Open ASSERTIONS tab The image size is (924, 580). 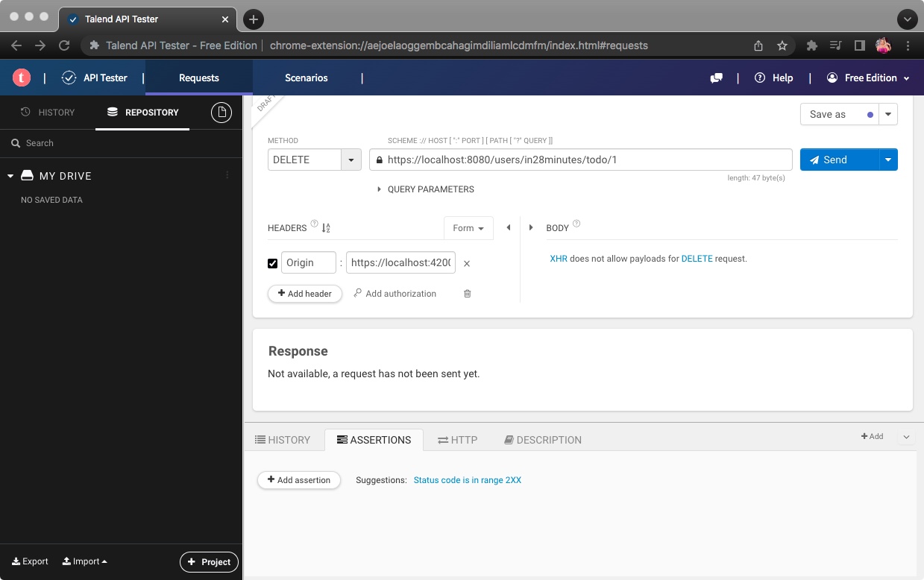374,440
